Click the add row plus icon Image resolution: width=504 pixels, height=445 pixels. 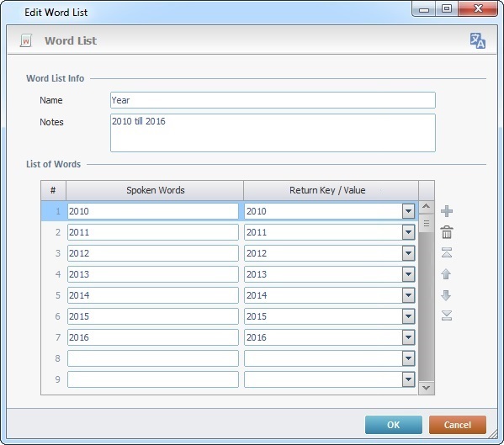(447, 211)
